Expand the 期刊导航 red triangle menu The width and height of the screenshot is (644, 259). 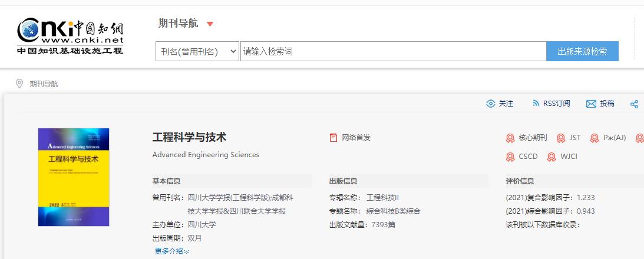tap(210, 24)
